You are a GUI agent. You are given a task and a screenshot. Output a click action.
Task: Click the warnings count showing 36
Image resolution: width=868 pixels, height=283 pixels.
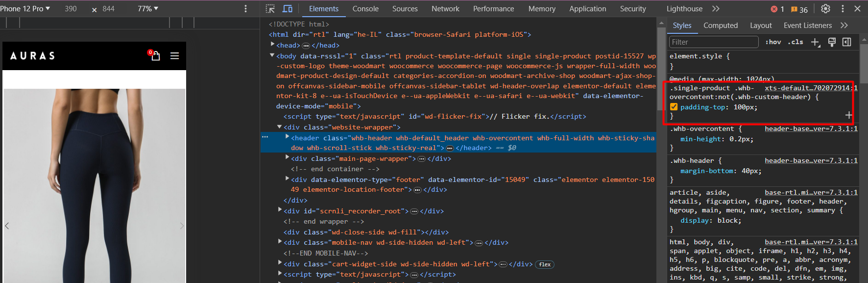pyautogui.click(x=799, y=9)
